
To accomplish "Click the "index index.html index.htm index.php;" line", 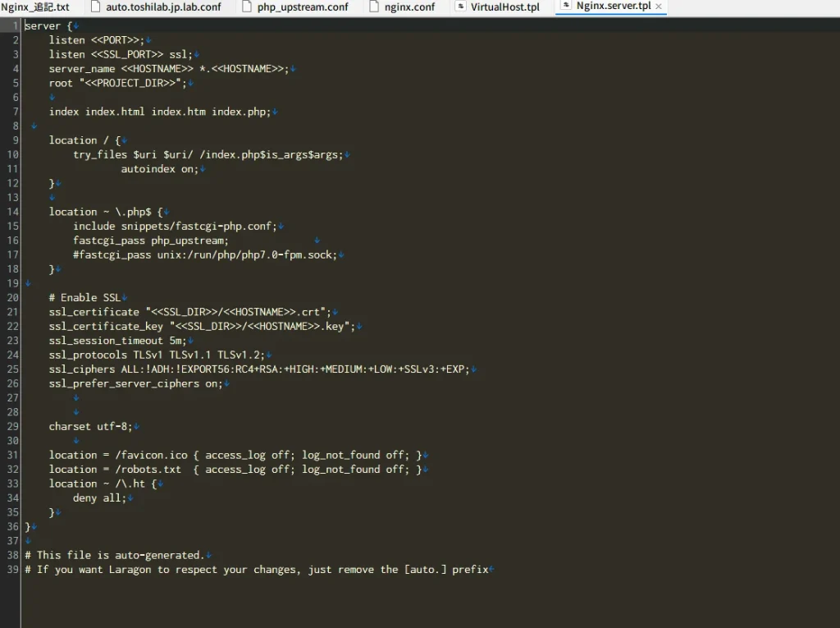I will (x=160, y=112).
